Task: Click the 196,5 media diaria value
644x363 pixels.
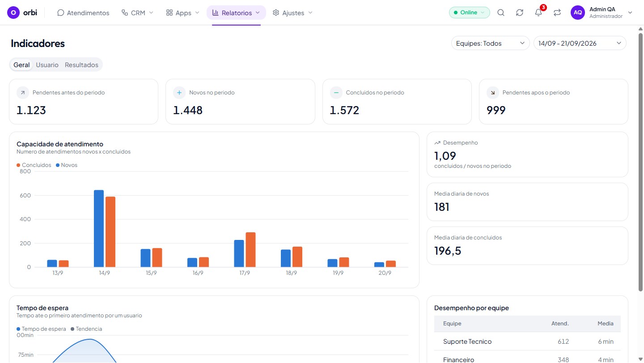Action: tap(448, 251)
